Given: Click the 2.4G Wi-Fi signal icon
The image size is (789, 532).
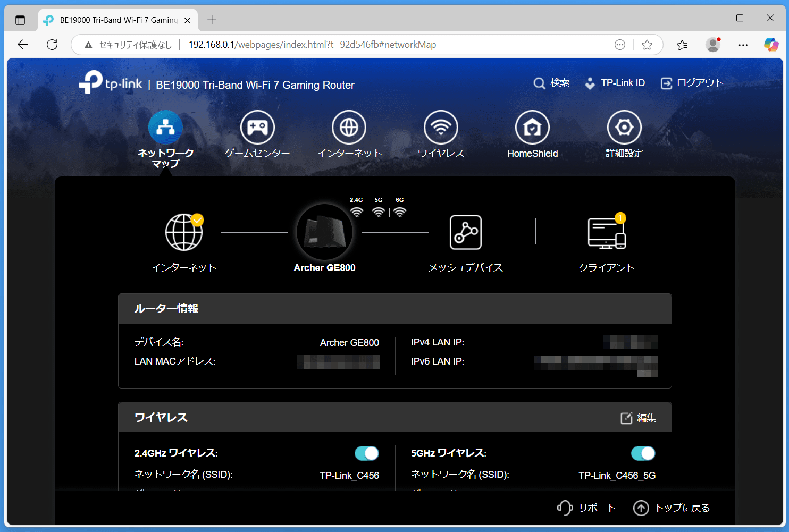Looking at the screenshot, I should point(357,212).
